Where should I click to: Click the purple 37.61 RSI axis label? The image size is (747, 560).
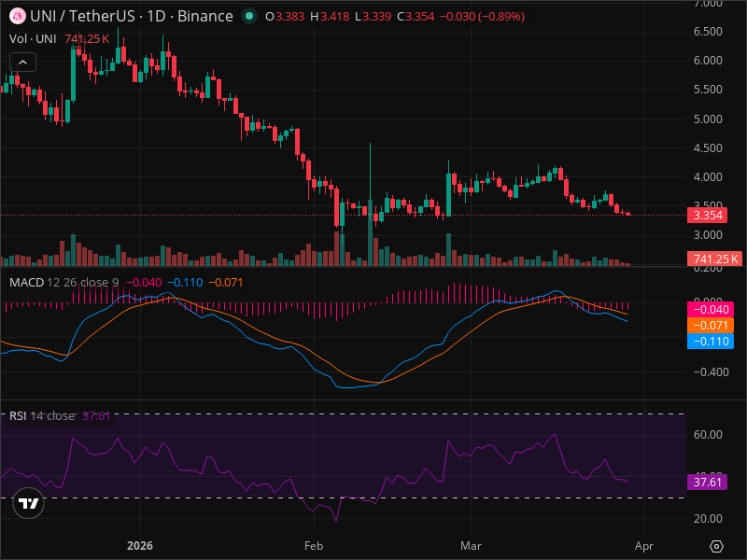(707, 483)
